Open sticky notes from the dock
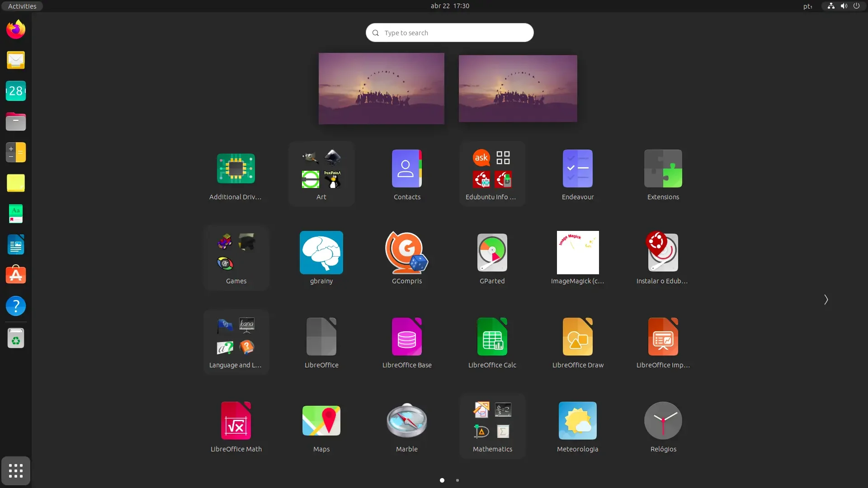The height and width of the screenshot is (488, 868). [x=16, y=183]
